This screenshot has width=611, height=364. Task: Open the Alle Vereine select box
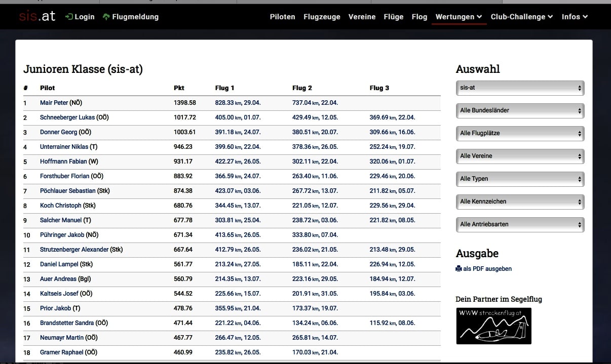pos(520,156)
